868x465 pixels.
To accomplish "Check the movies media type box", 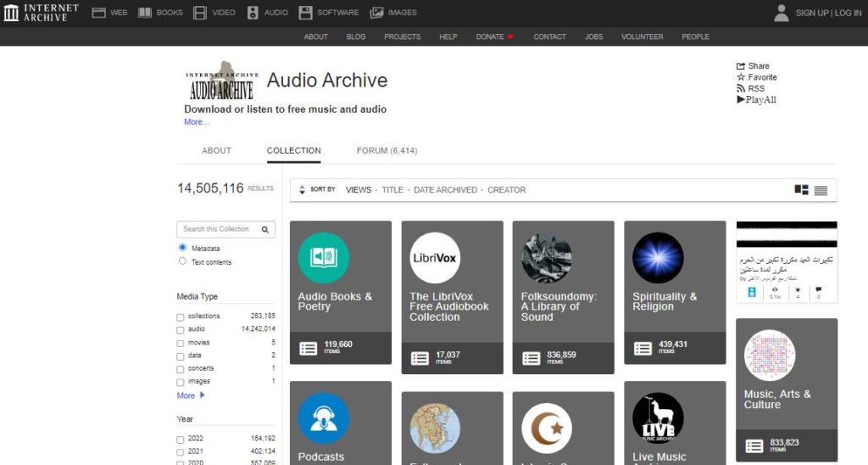I will 180,344.
